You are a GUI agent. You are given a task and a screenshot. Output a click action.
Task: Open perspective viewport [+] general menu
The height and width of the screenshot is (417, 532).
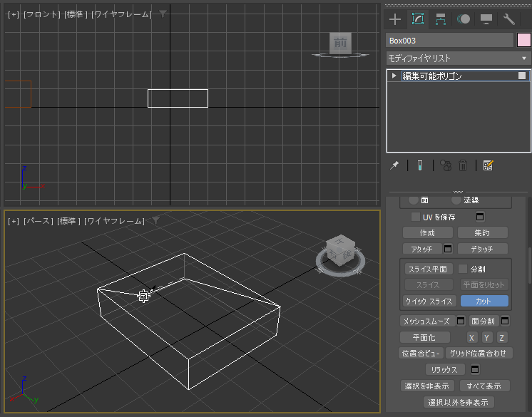[14, 221]
